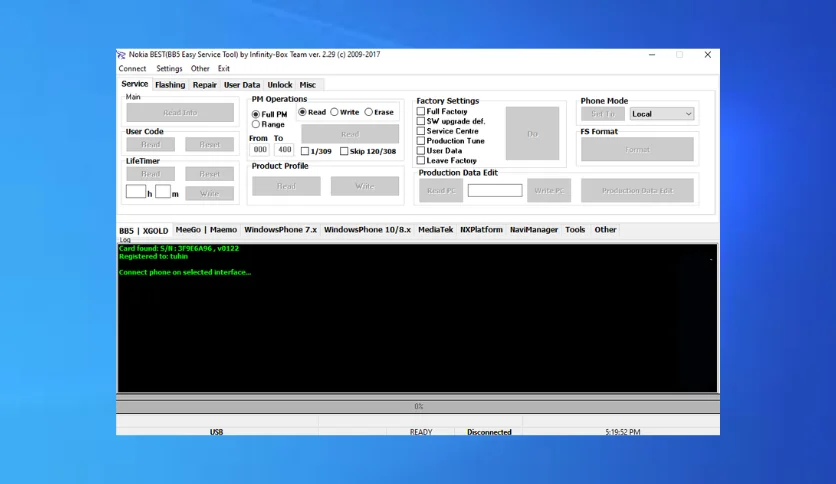Click the PM Operations Read button

tap(350, 134)
